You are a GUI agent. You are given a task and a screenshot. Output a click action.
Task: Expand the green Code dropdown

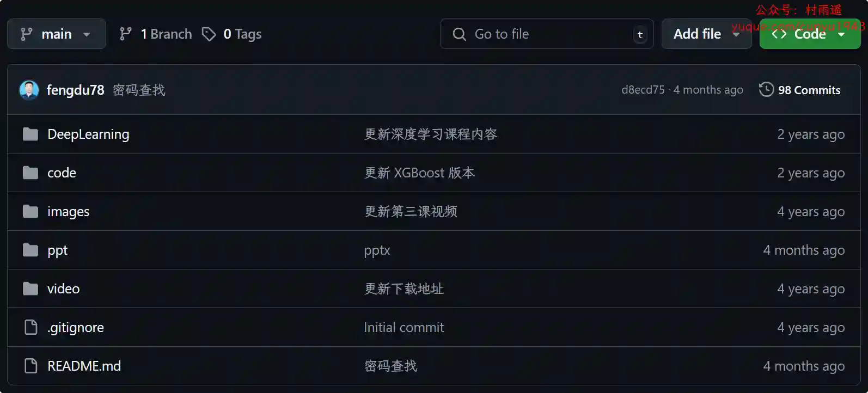(810, 34)
